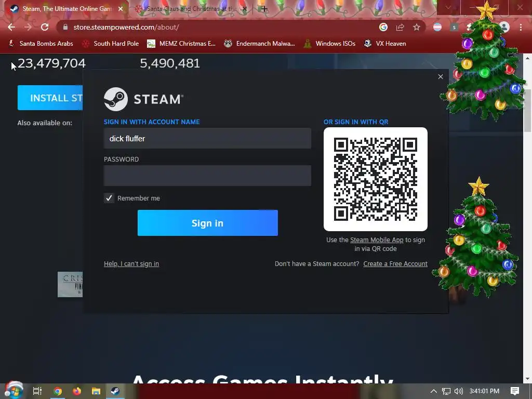Click the 'Also available on:' text
The width and height of the screenshot is (532, 399).
tap(45, 123)
